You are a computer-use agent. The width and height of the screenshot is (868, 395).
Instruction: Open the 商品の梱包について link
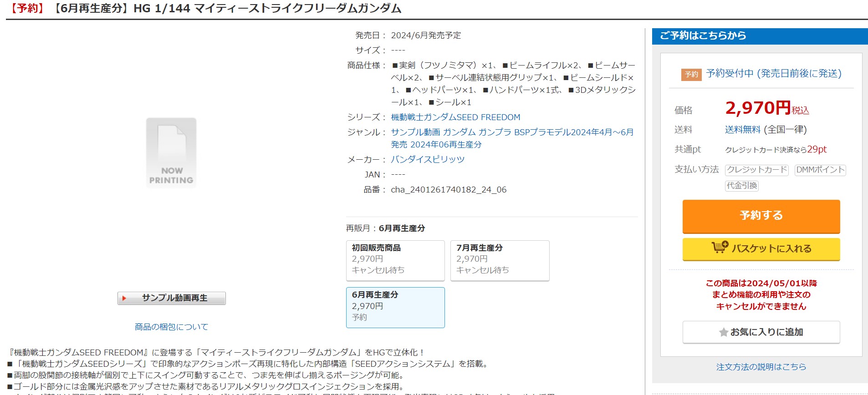tap(171, 327)
